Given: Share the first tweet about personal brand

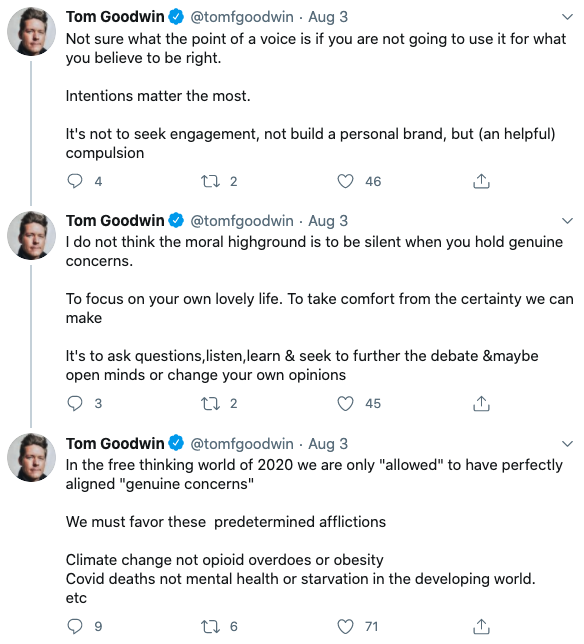Looking at the screenshot, I should click(x=481, y=181).
